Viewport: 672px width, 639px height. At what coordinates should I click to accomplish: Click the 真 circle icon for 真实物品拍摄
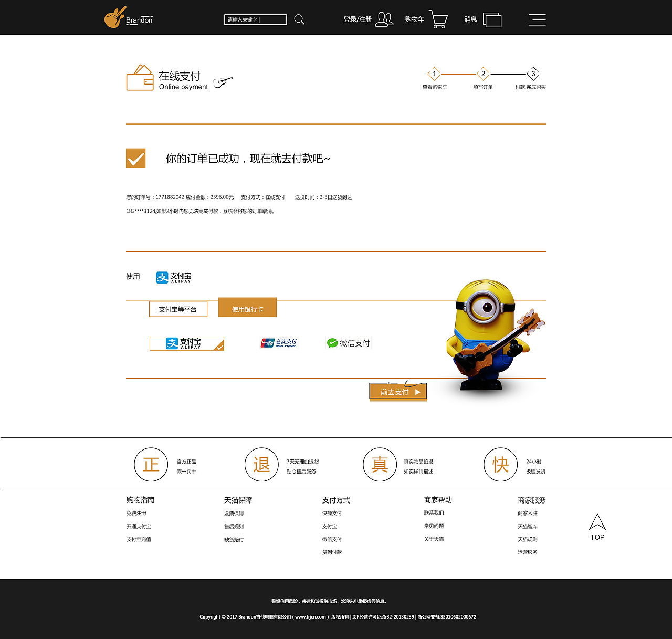tap(380, 465)
